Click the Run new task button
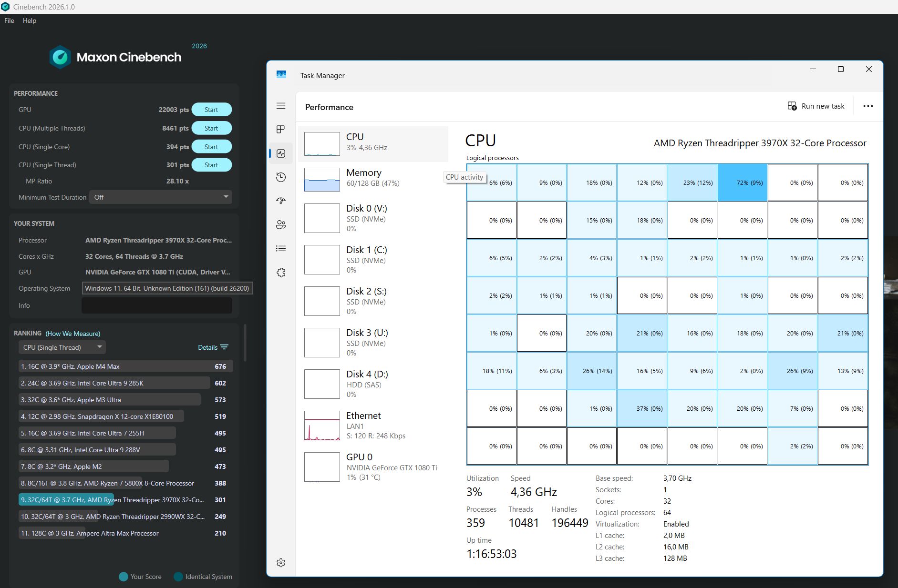 click(816, 106)
